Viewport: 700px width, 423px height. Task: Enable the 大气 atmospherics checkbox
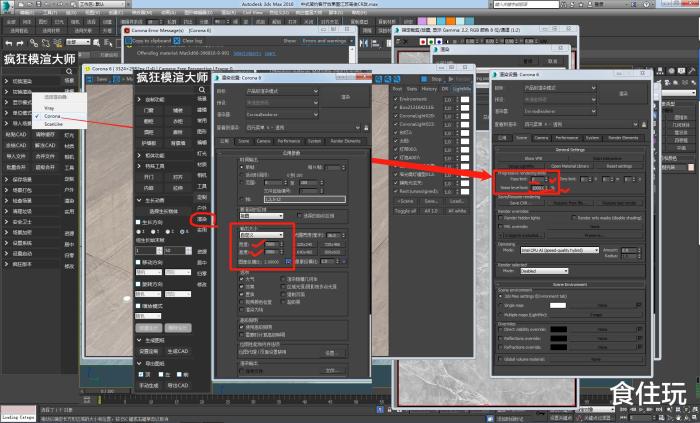[242, 279]
